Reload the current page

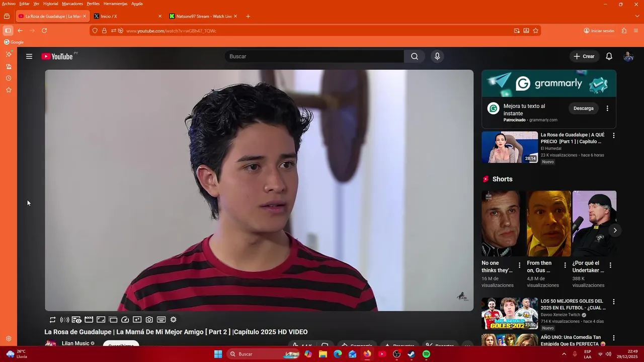tap(44, 31)
